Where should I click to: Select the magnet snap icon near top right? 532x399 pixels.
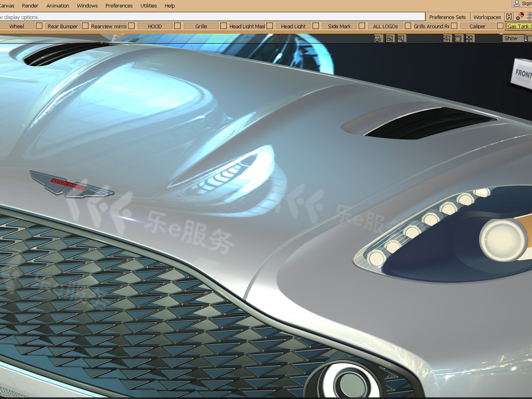click(x=521, y=16)
